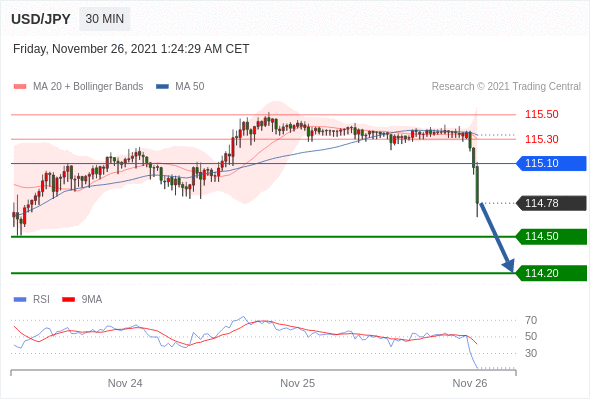Click the RSI blue legend swatch

click(20, 300)
